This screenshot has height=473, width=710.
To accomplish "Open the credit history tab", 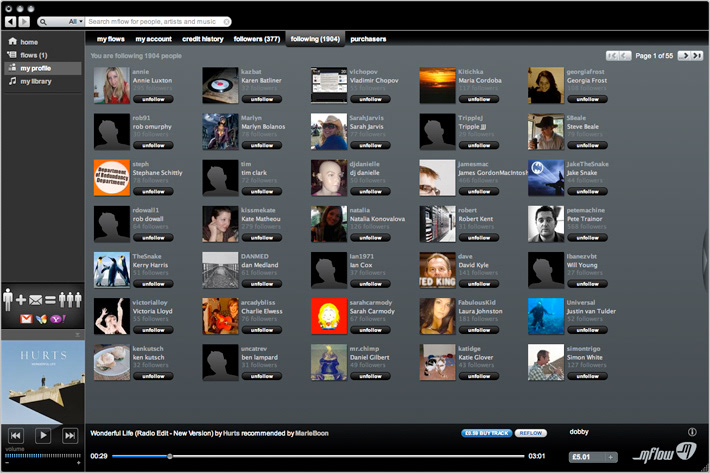I will pos(202,38).
